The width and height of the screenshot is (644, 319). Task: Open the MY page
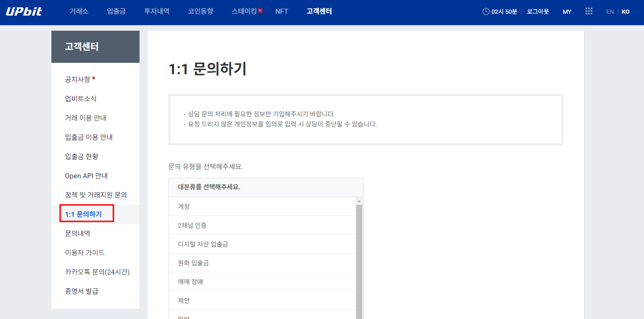pyautogui.click(x=567, y=11)
